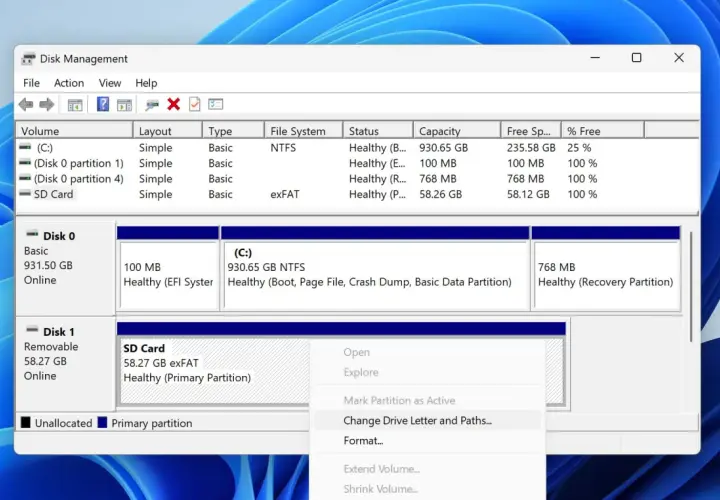Click the Removable label under Disk 1
Viewport: 720px width, 500px height.
pos(51,347)
